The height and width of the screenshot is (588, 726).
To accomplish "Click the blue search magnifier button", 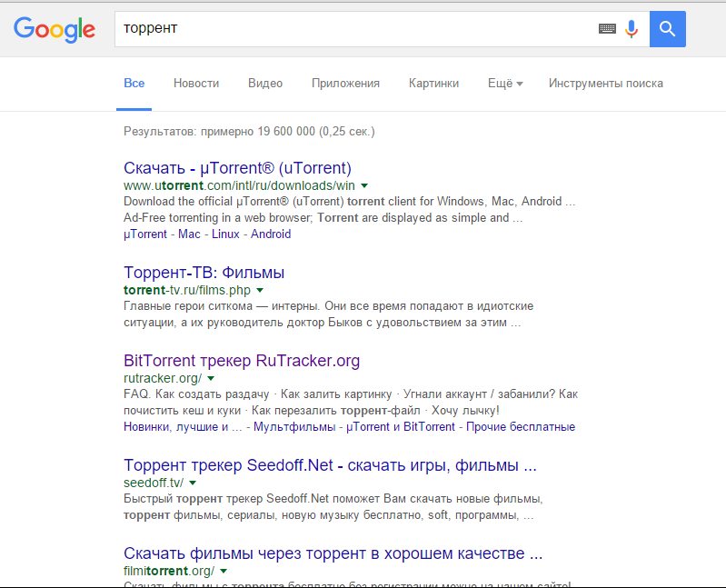I will pos(667,29).
